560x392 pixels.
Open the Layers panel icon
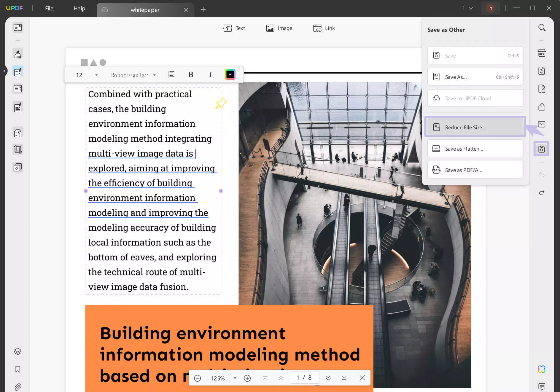click(18, 351)
